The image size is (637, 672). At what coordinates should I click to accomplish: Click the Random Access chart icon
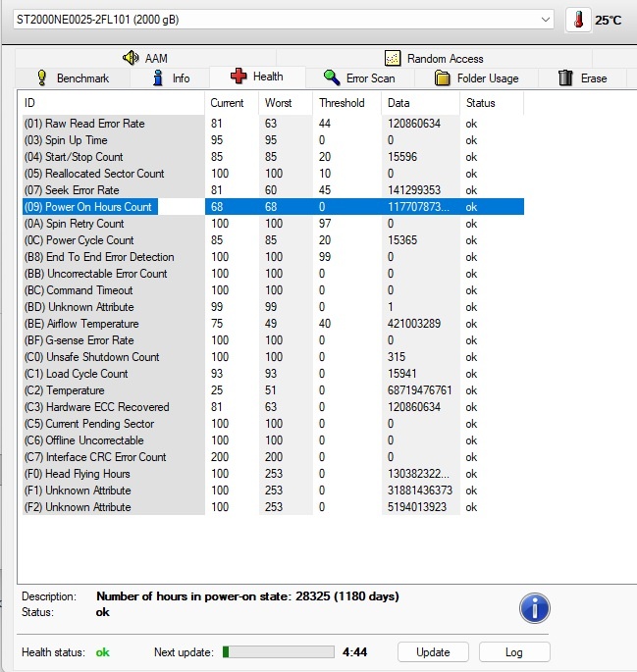[393, 58]
